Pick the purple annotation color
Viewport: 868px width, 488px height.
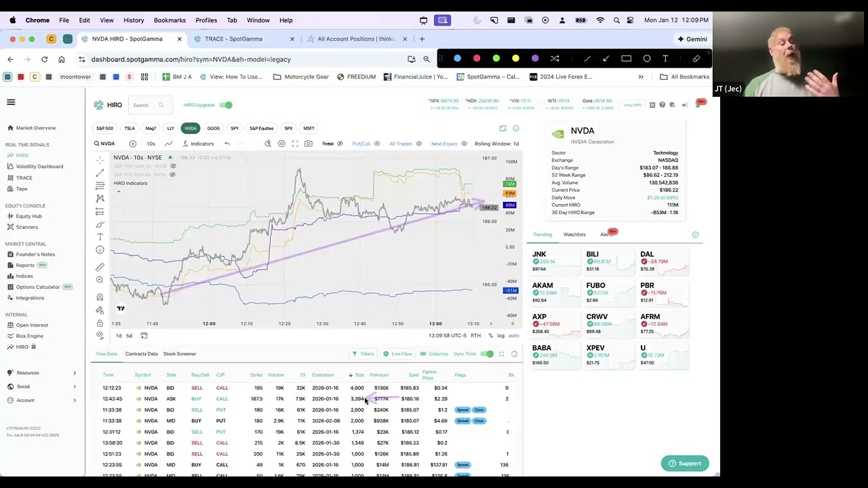coord(535,58)
